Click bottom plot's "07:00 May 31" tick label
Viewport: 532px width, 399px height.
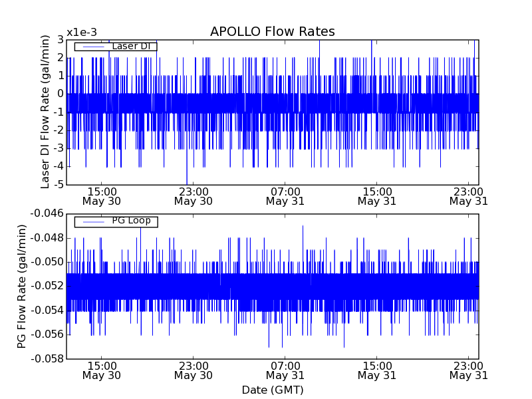[285, 370]
